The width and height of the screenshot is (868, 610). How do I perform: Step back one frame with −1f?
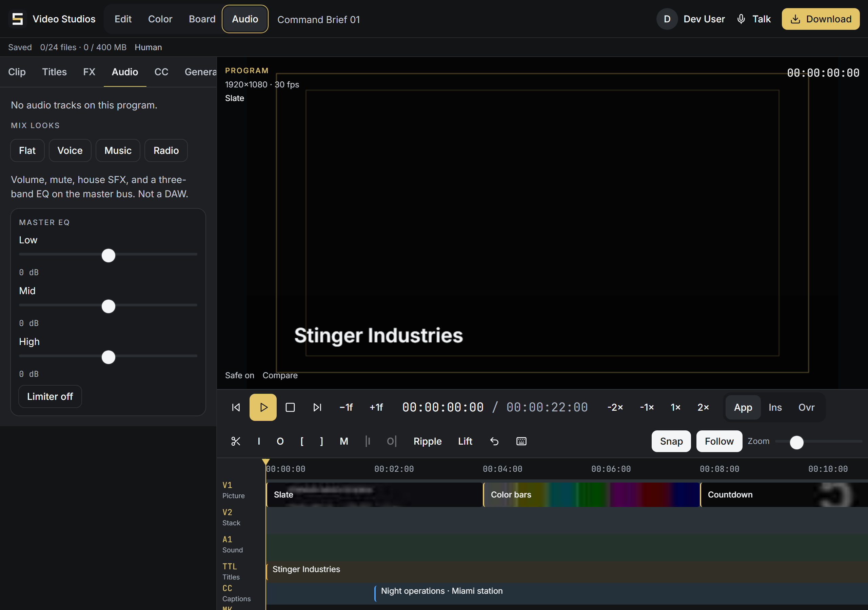[x=346, y=407]
